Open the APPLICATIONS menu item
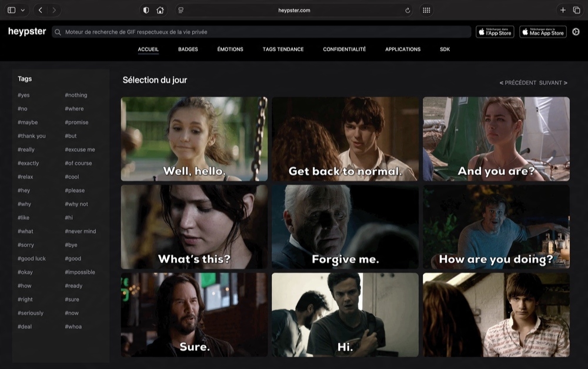588x369 pixels. click(403, 49)
